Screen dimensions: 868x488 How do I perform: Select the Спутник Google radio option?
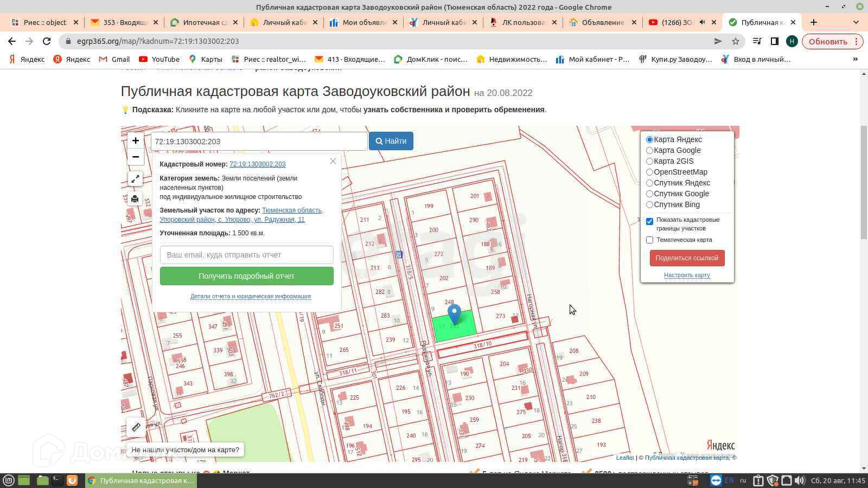coord(649,194)
